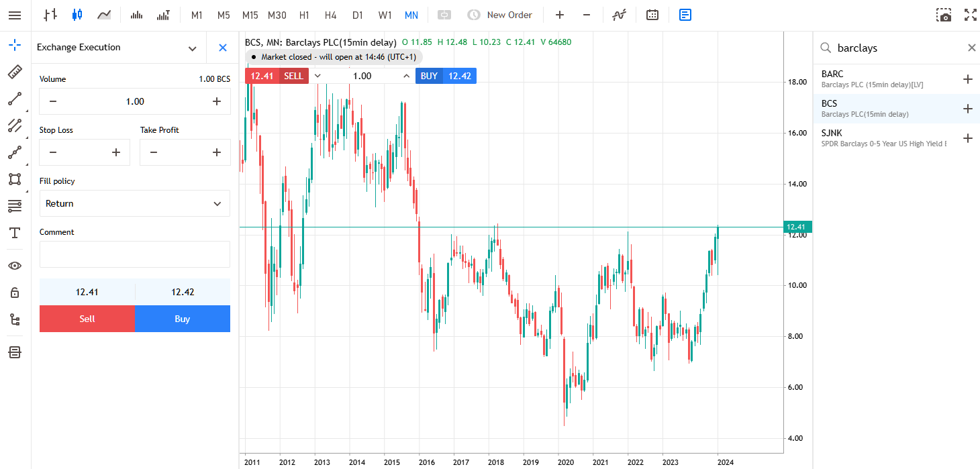Switch to bar chart type
Screen dimensions: 980x469
[x=50, y=15]
